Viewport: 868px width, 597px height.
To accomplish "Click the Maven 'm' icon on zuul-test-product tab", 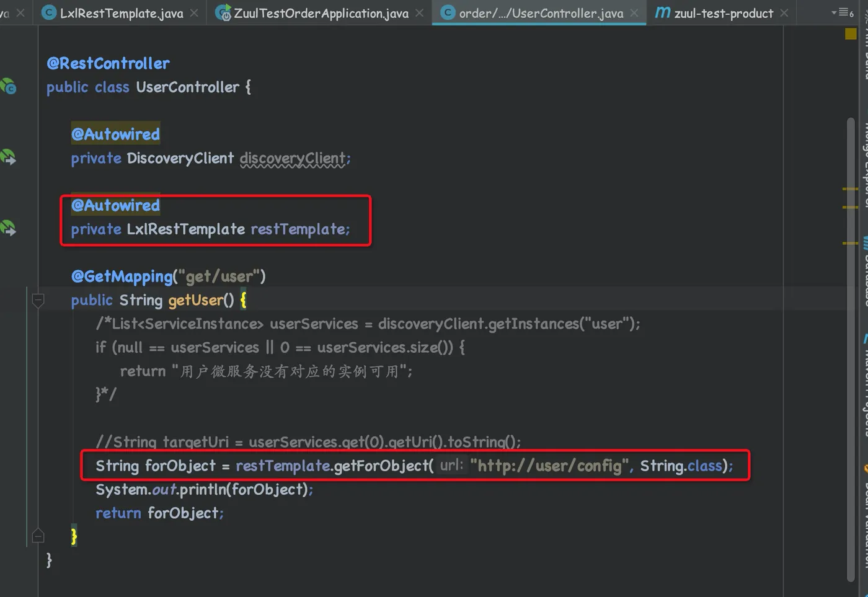I will click(x=663, y=12).
